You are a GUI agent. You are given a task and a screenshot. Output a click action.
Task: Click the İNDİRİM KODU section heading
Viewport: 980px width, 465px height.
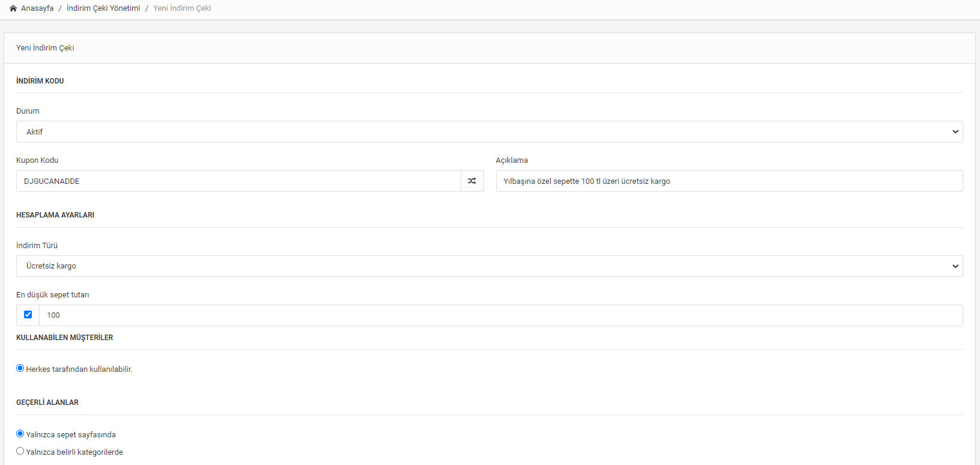tap(40, 81)
